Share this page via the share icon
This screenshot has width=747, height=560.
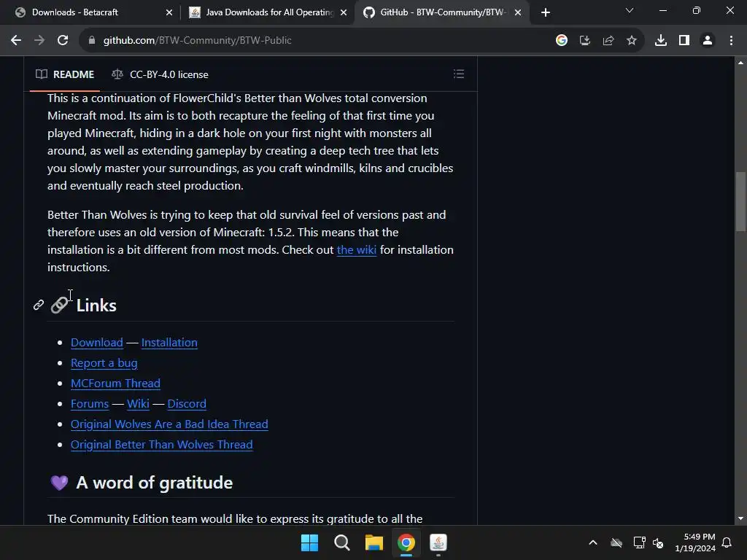608,41
